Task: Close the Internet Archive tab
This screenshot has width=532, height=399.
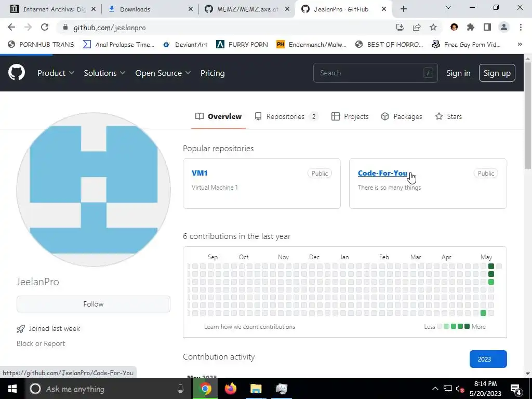Action: (x=94, y=9)
